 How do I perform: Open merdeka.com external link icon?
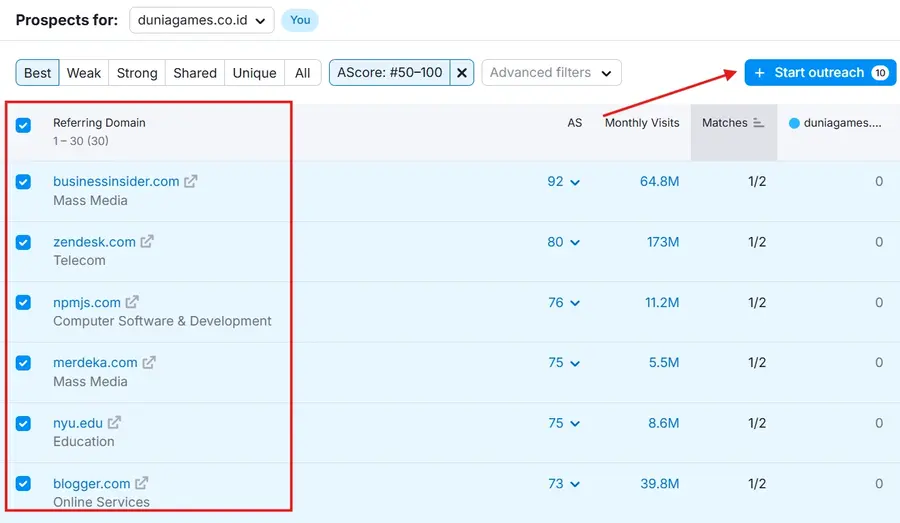149,363
